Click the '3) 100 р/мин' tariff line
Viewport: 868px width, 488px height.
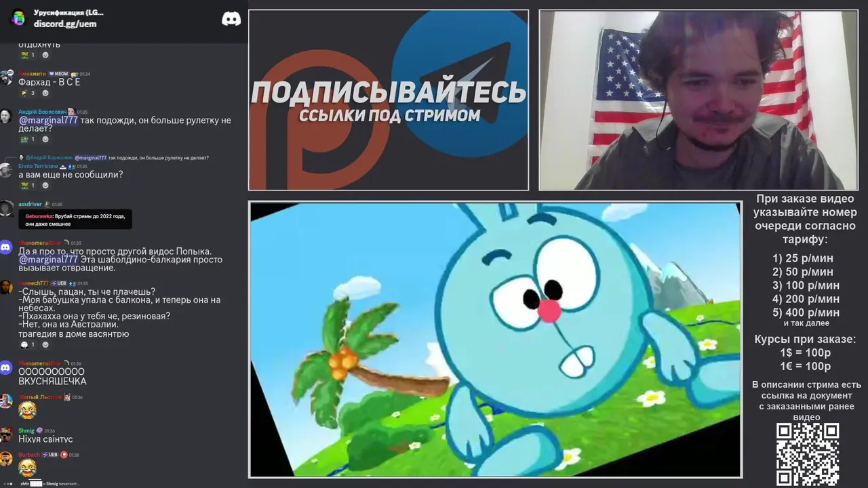click(806, 285)
